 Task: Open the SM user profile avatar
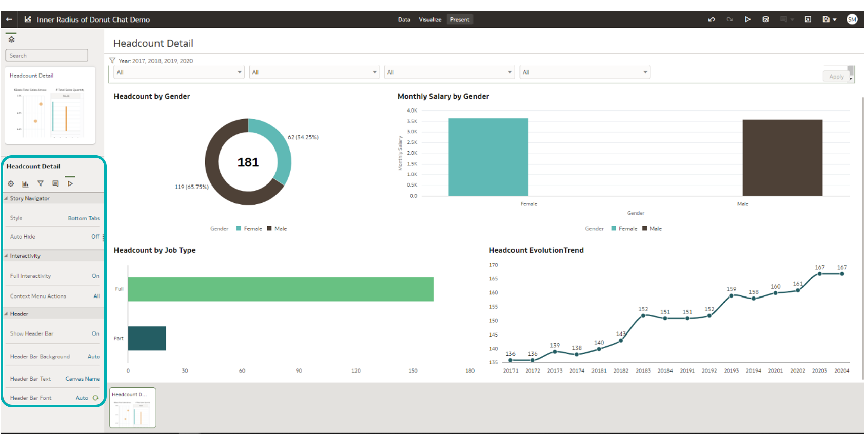coord(852,19)
